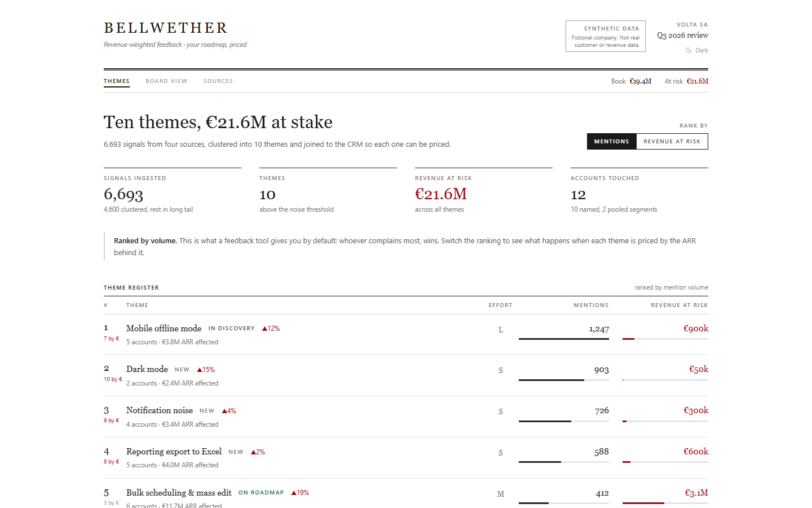Toggle Dark theme moon icon

tap(689, 50)
